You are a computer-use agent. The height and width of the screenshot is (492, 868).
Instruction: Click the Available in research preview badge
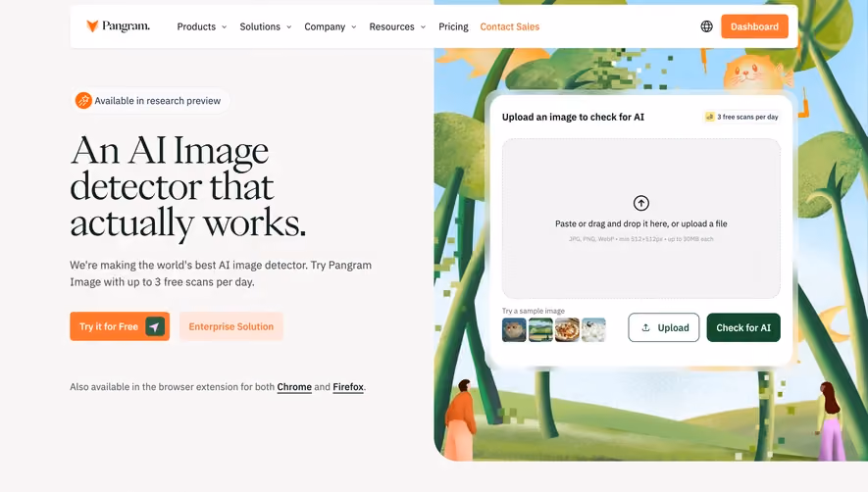[150, 101]
